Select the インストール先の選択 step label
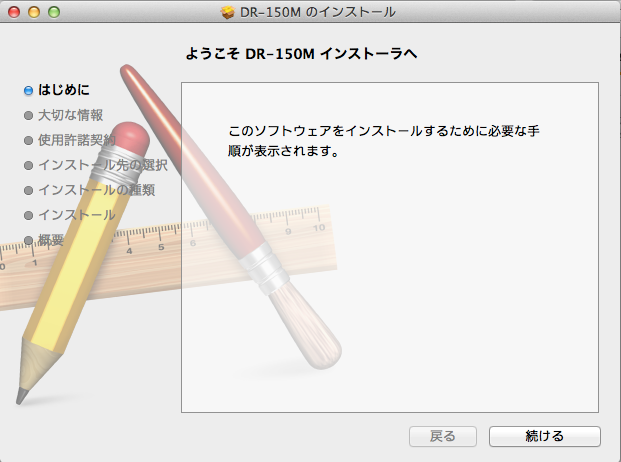 (102, 165)
